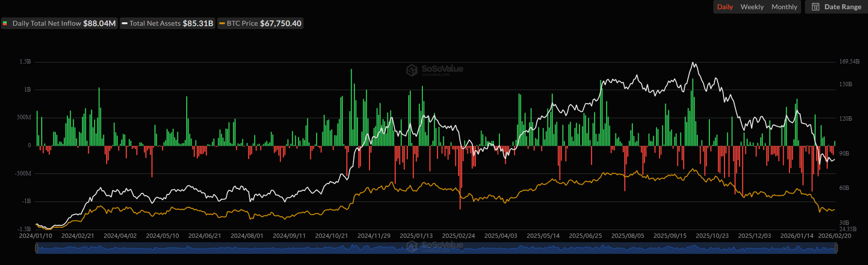Screen dimensions: 868x265
Task: Click the 2024/11/29 x-axis date label
Action: 373,236
